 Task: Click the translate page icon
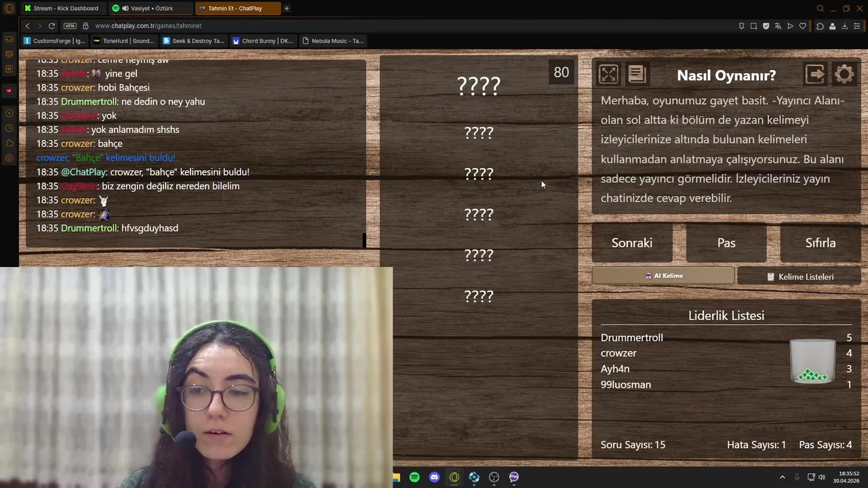point(778,26)
